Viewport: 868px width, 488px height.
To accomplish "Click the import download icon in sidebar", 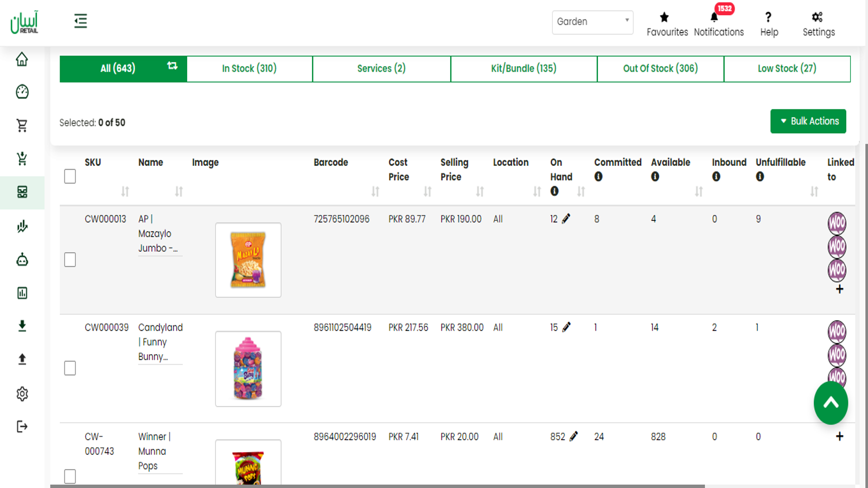I will (22, 326).
